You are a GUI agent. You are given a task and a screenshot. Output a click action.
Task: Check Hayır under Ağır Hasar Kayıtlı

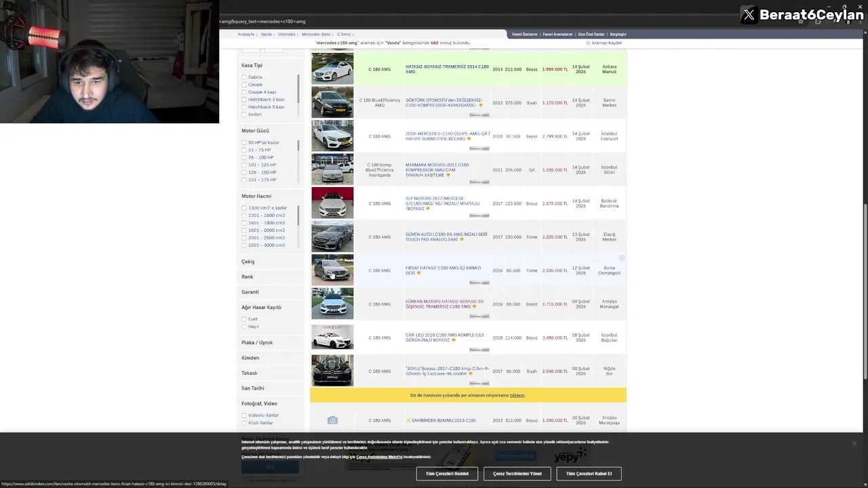(x=244, y=327)
